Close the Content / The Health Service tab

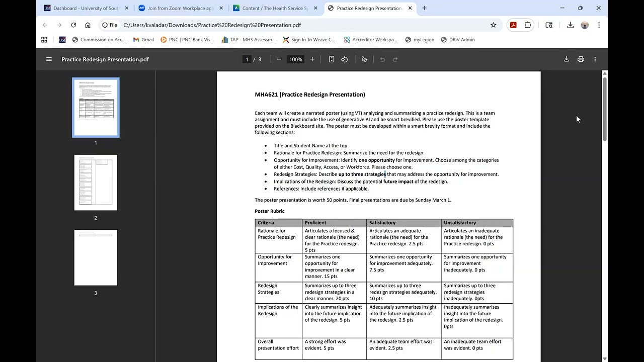[315, 8]
